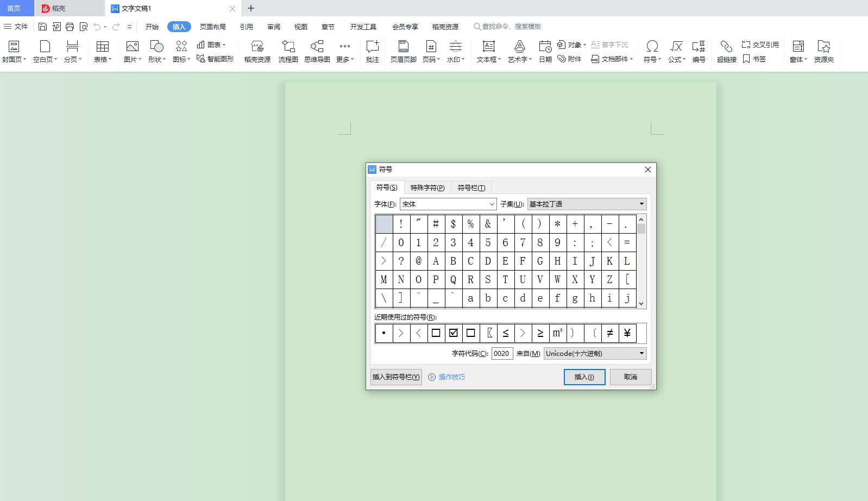868x501 pixels.
Task: Open the icons (图标) library
Action: tap(181, 52)
